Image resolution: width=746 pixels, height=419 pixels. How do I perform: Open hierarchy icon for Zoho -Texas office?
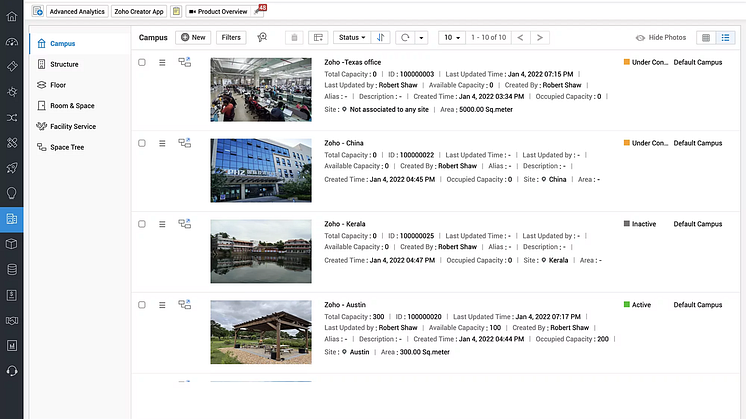click(x=185, y=62)
